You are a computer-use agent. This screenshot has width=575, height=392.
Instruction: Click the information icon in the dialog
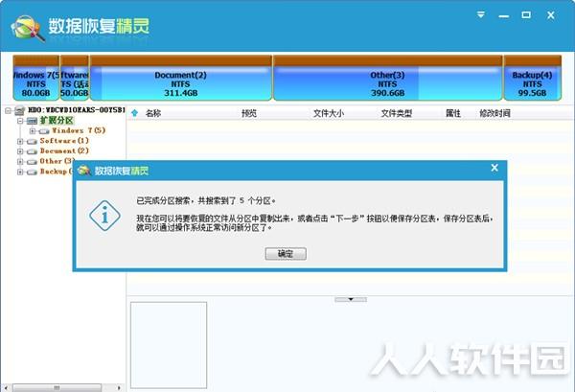tap(104, 216)
